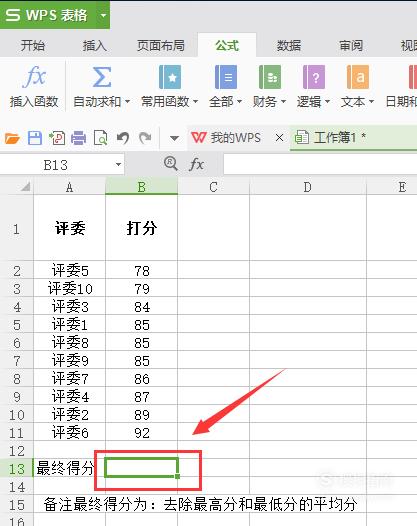Select the column C header
This screenshot has height=526, width=417.
pos(213,187)
